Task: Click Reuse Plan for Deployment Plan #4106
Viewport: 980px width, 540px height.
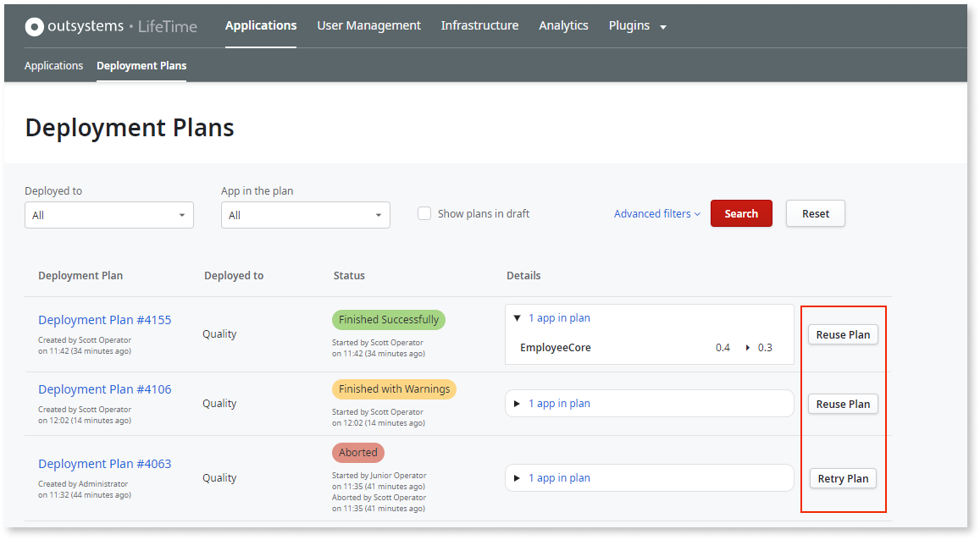Action: click(x=842, y=404)
